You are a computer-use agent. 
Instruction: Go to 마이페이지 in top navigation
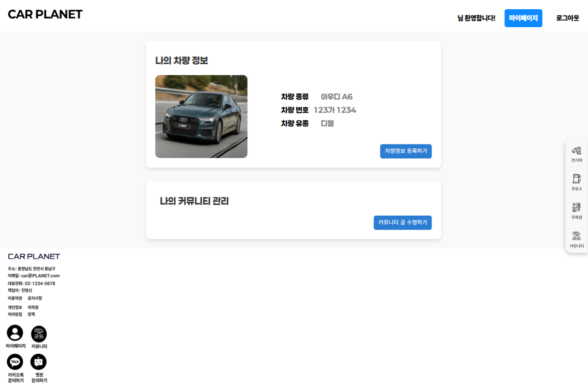click(523, 18)
